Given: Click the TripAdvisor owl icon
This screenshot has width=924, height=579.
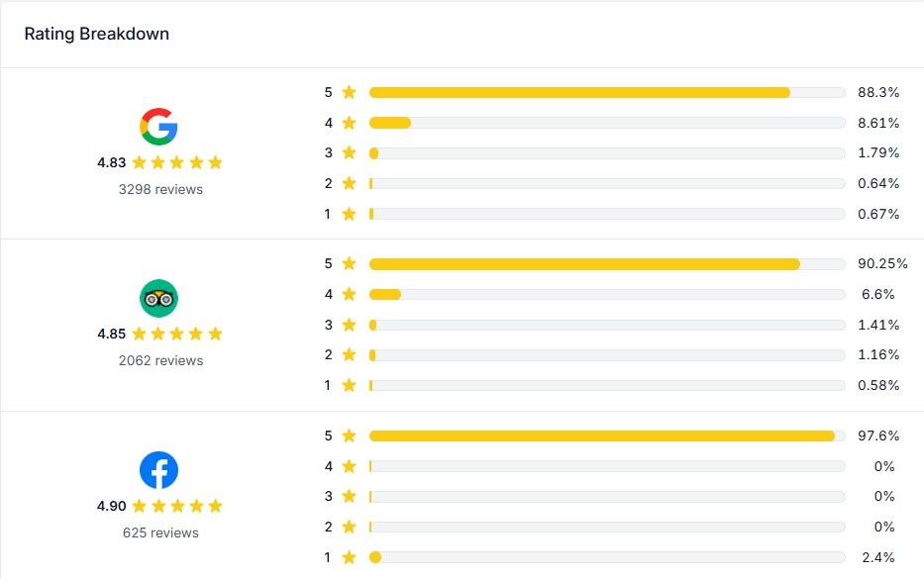Looking at the screenshot, I should click(x=158, y=298).
